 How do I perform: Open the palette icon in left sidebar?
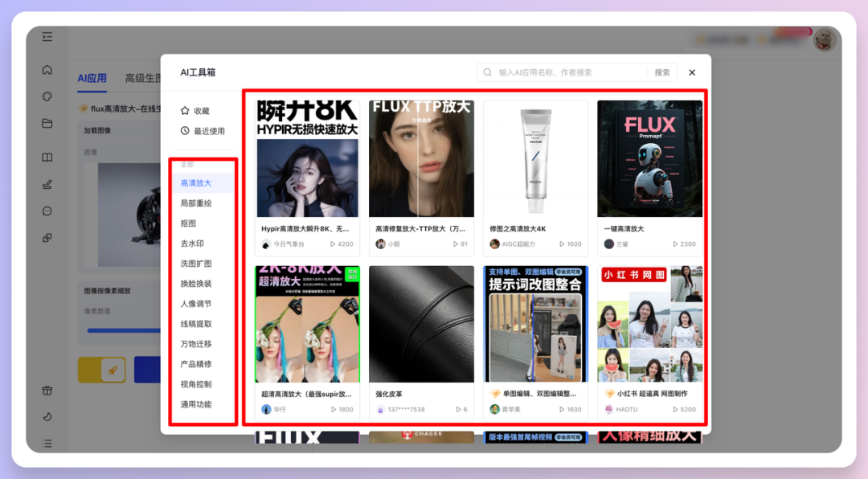click(x=47, y=96)
